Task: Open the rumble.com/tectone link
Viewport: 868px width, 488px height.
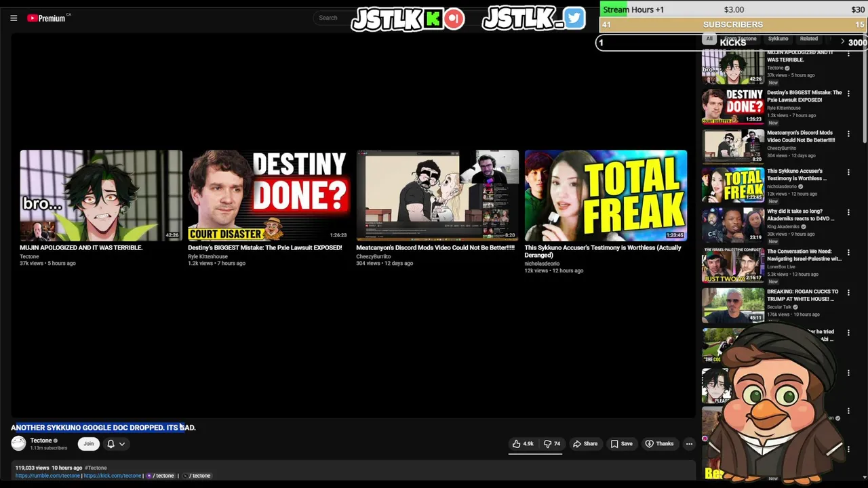Action: click(x=47, y=476)
